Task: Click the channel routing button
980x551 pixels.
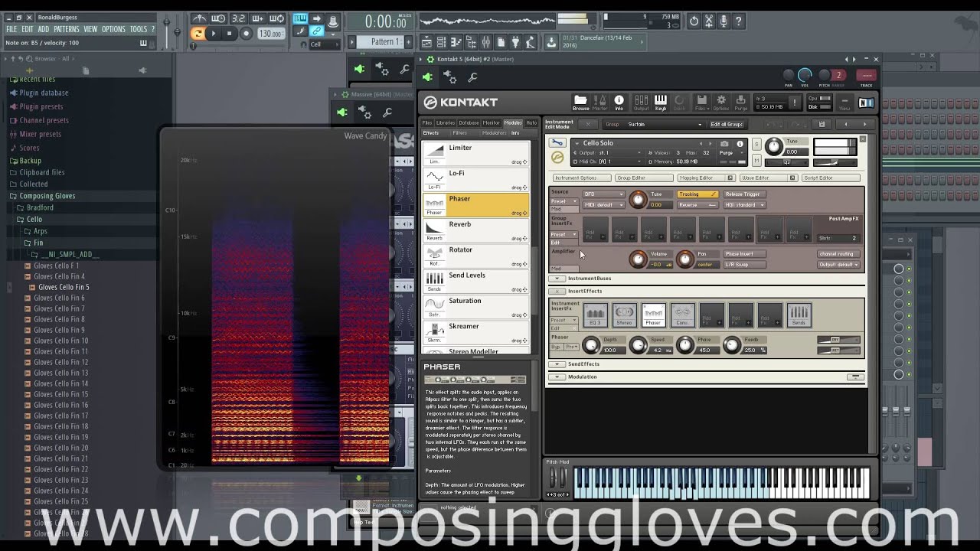Action: point(838,254)
